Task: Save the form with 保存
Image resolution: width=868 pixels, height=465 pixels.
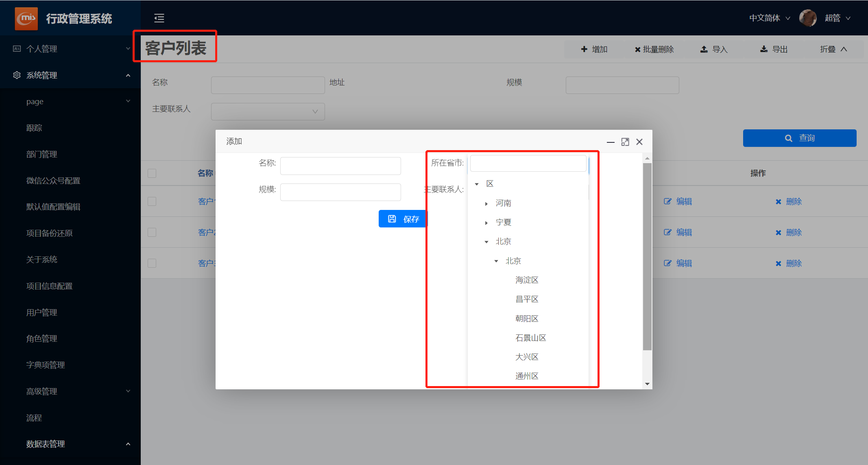Action: coord(403,219)
